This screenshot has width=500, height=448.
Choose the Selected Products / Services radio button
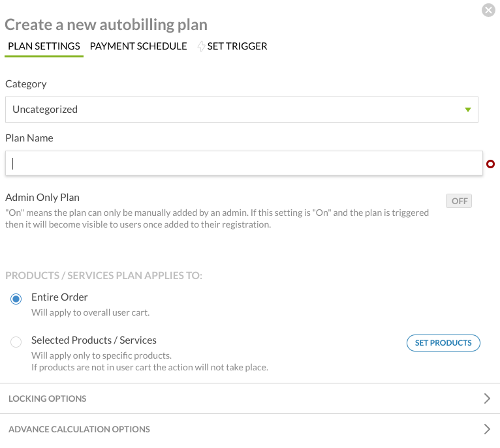click(x=16, y=341)
